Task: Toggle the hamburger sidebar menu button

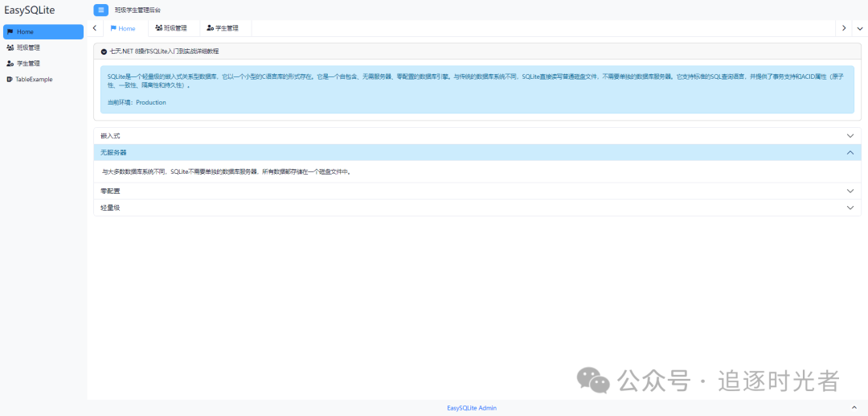Action: (100, 10)
